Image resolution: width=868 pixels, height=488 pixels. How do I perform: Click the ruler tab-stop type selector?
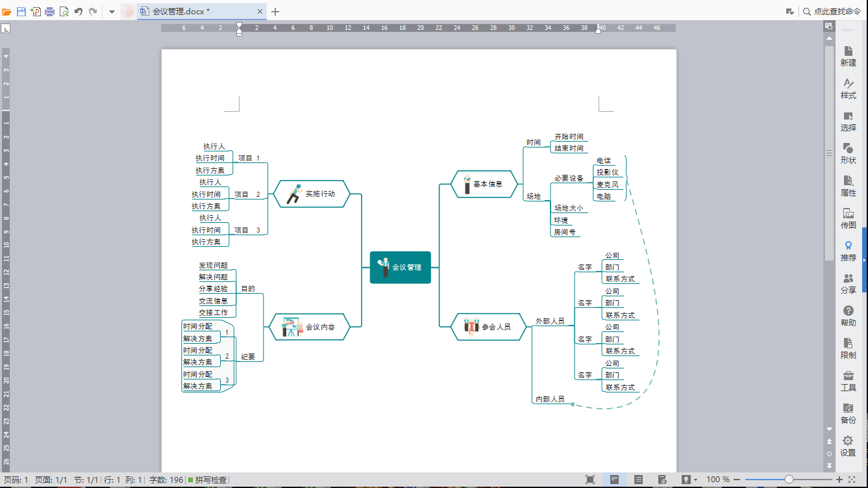pos(6,29)
